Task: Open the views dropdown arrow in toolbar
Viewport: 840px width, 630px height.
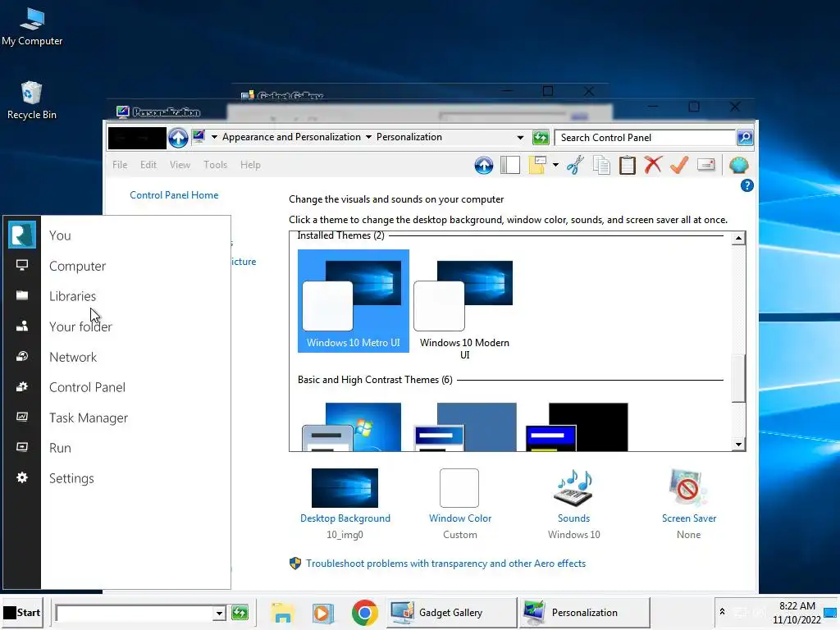Action: (x=555, y=165)
